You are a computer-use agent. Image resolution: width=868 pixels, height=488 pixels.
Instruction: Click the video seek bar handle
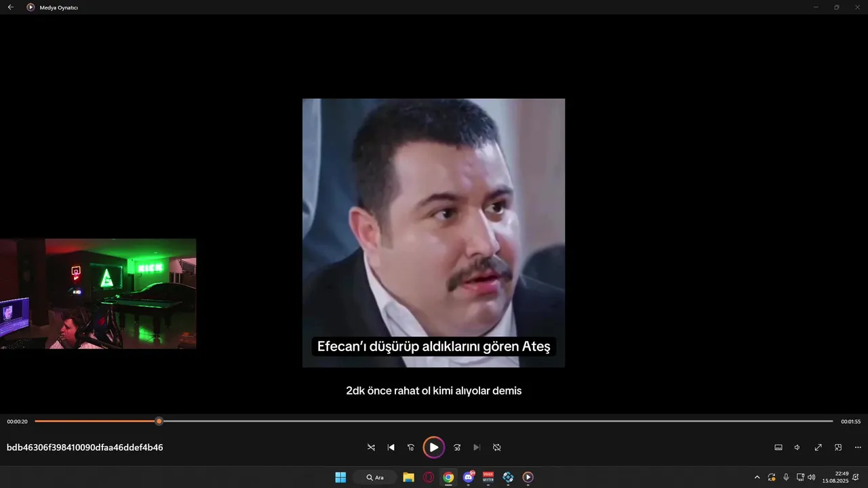pos(159,422)
